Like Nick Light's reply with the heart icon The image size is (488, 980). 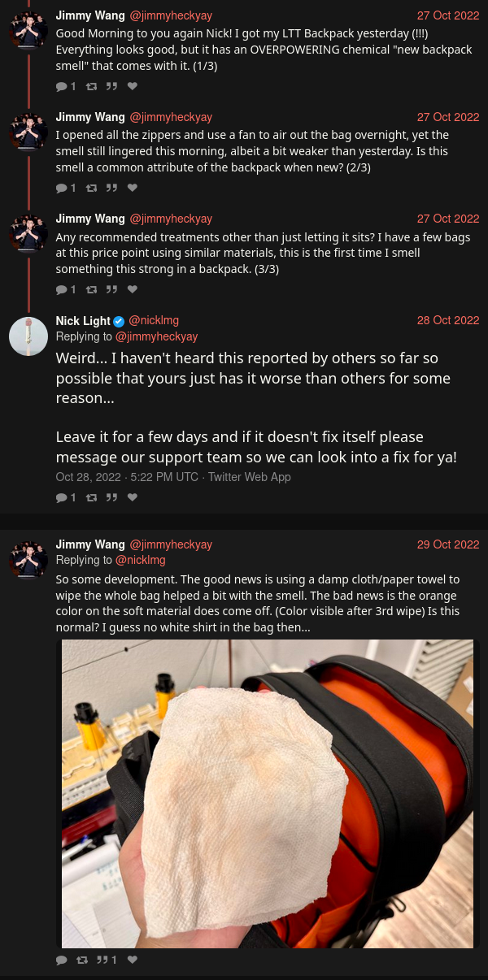click(x=133, y=497)
